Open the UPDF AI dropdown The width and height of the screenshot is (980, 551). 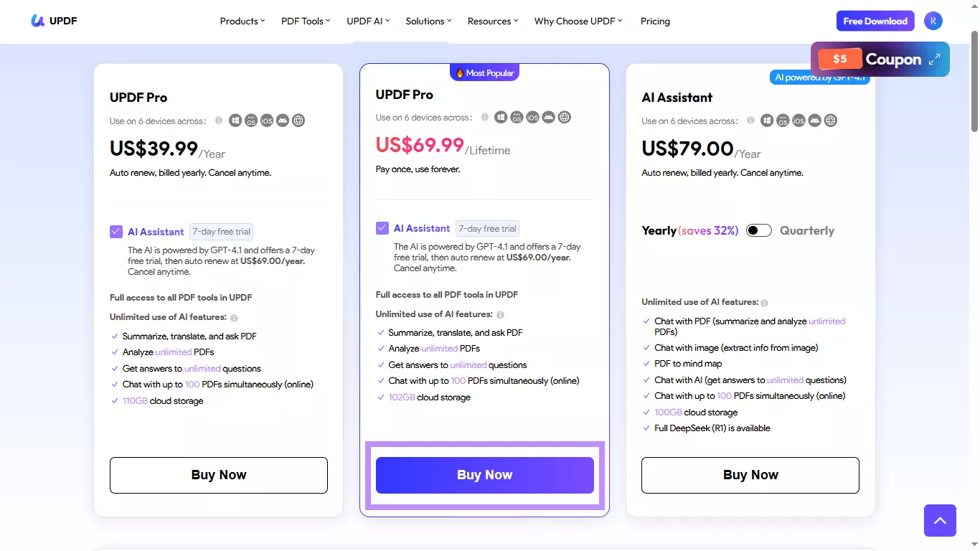(367, 21)
